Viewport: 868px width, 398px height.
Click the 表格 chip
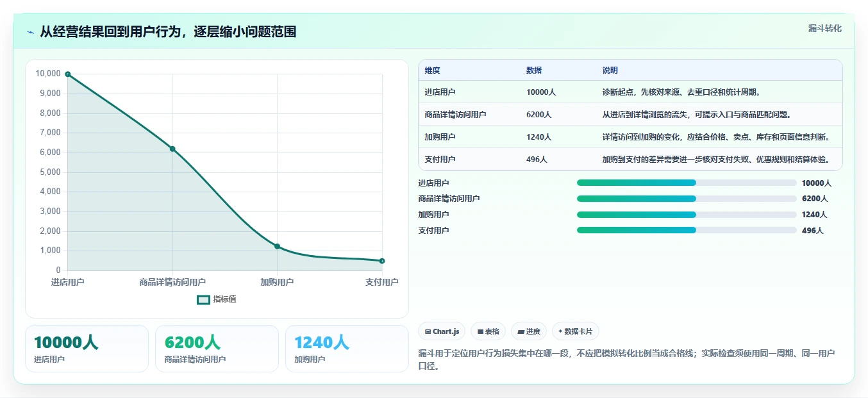tap(488, 331)
